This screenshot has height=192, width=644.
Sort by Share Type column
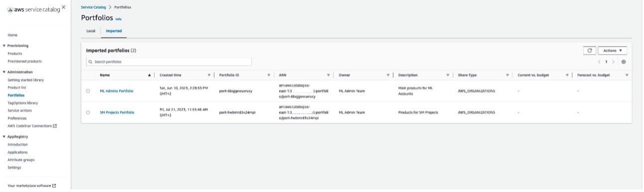507,75
